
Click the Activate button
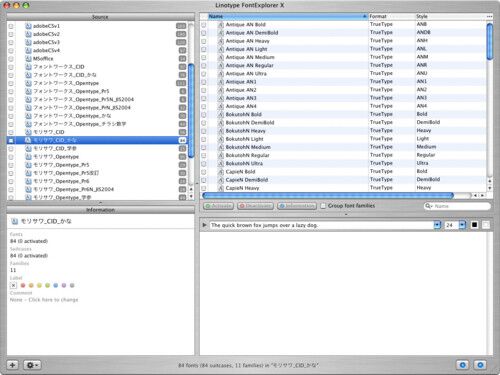pyautogui.click(x=218, y=206)
